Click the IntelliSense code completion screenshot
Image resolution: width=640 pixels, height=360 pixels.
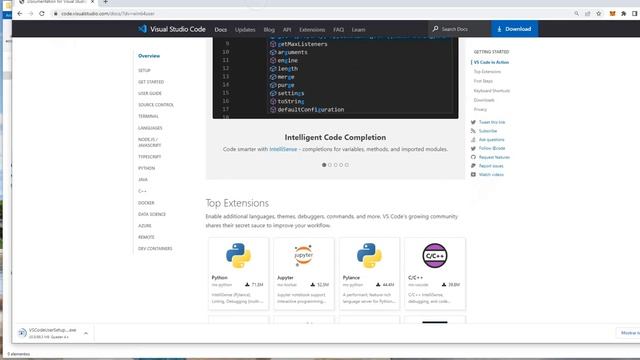[x=335, y=78]
